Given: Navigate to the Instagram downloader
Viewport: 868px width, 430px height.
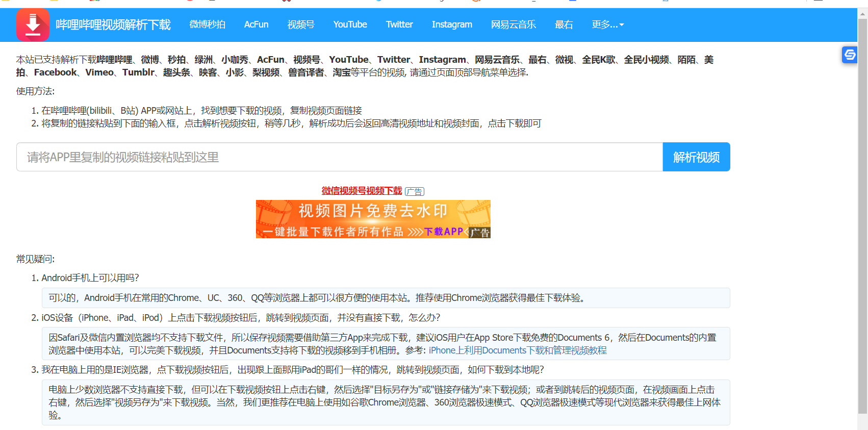Looking at the screenshot, I should click(x=451, y=24).
